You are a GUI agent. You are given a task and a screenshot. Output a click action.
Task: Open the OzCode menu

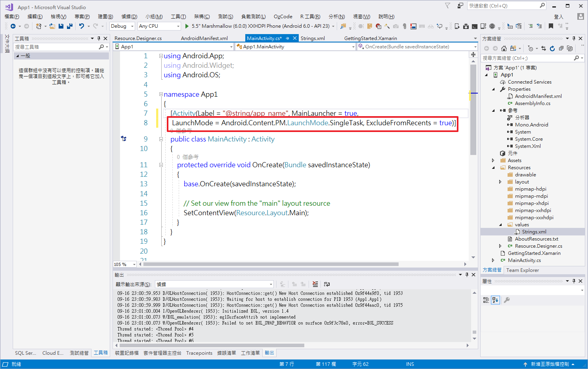(x=283, y=17)
